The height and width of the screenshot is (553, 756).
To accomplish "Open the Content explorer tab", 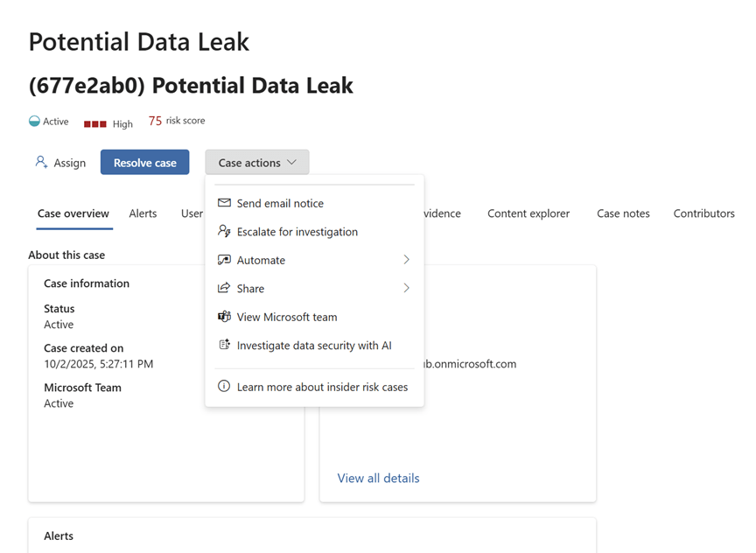I will click(x=528, y=213).
